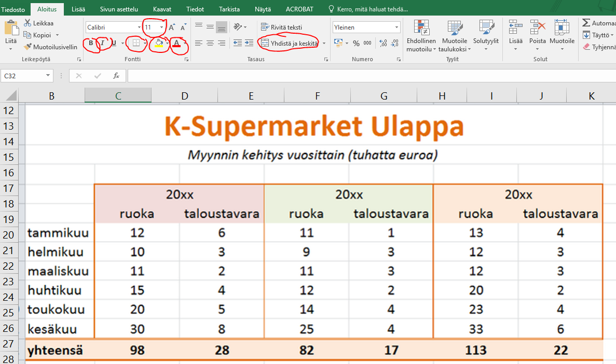Increase indent in Tasaus group
616x364 pixels.
(x=249, y=43)
